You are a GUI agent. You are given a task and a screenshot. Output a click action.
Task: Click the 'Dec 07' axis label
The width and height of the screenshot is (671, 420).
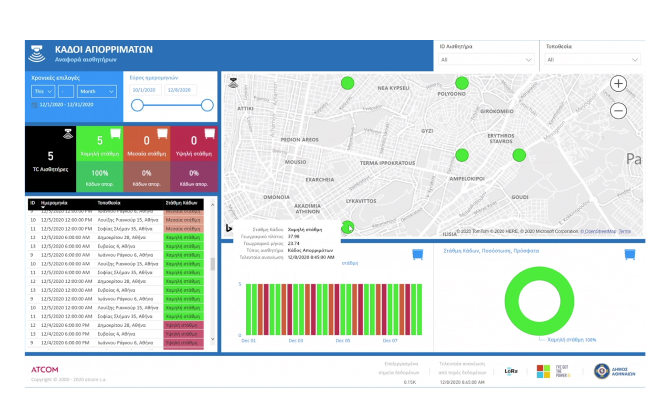tap(390, 340)
